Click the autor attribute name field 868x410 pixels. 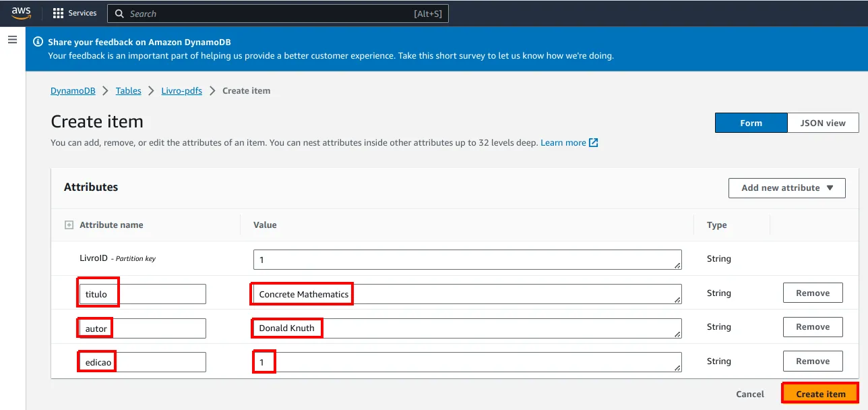(143, 328)
